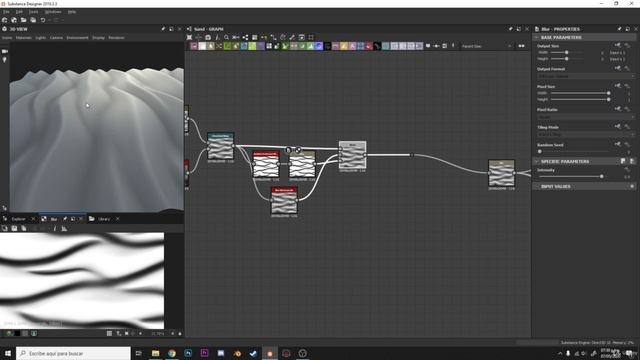Click the red node icon in the graph toolbar
This screenshot has height=360, width=640.
(x=368, y=46)
